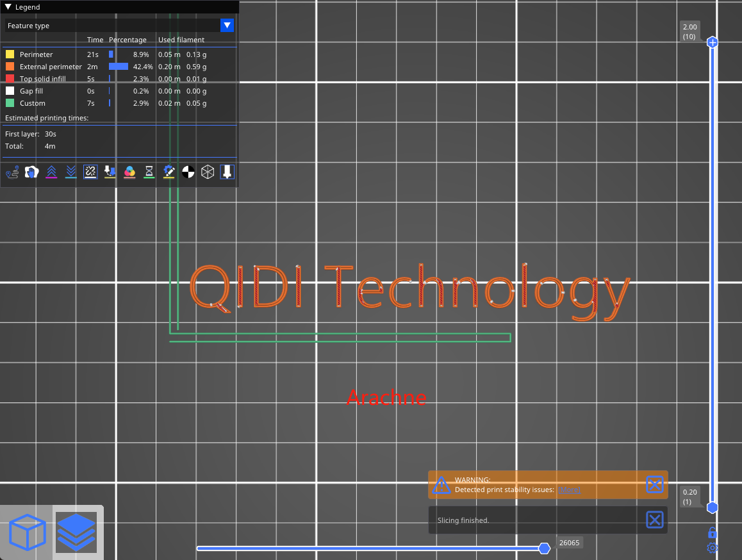Viewport: 742px width, 560px height.
Task: Toggle travel moves visibility icon
Action: coord(12,172)
